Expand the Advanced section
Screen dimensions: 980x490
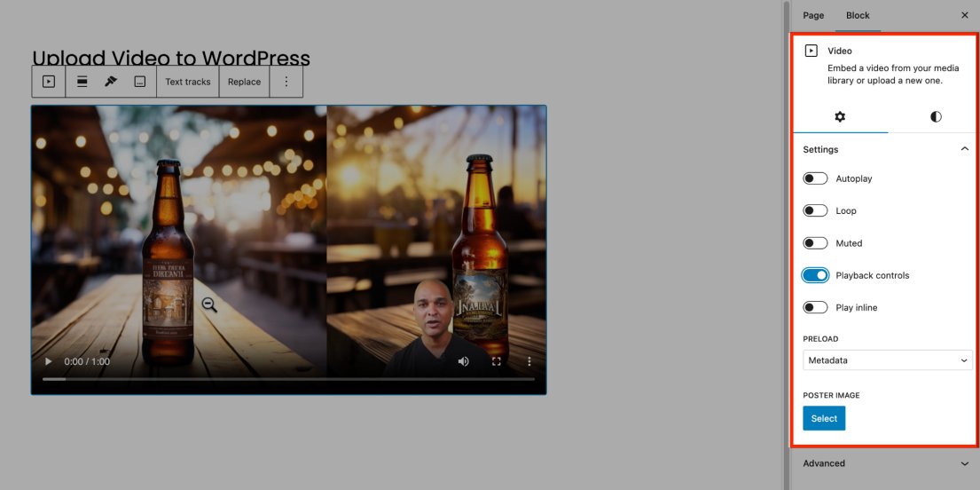[885, 463]
